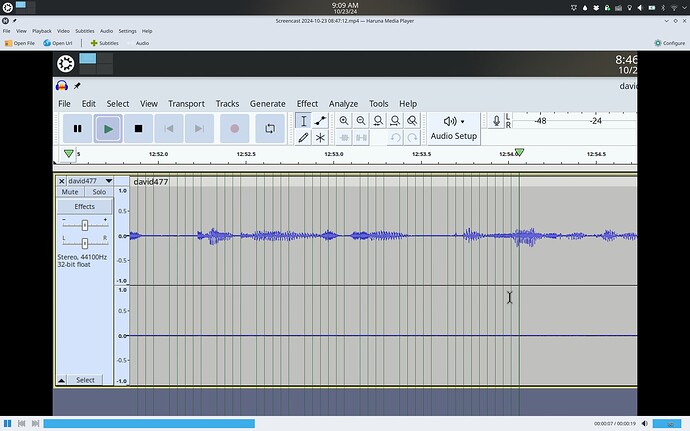Open Haruna's Settings menu
Screen dimensions: 690x431
(127, 31)
